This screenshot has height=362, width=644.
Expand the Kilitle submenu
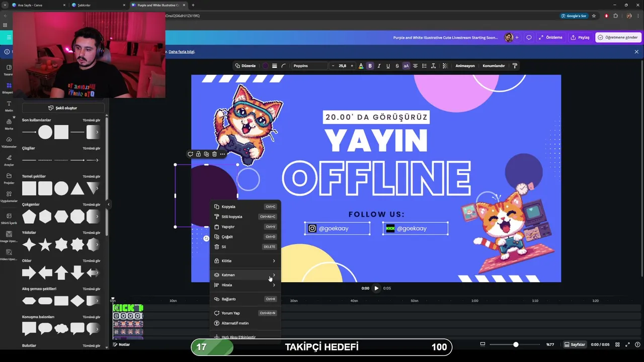[x=245, y=261]
